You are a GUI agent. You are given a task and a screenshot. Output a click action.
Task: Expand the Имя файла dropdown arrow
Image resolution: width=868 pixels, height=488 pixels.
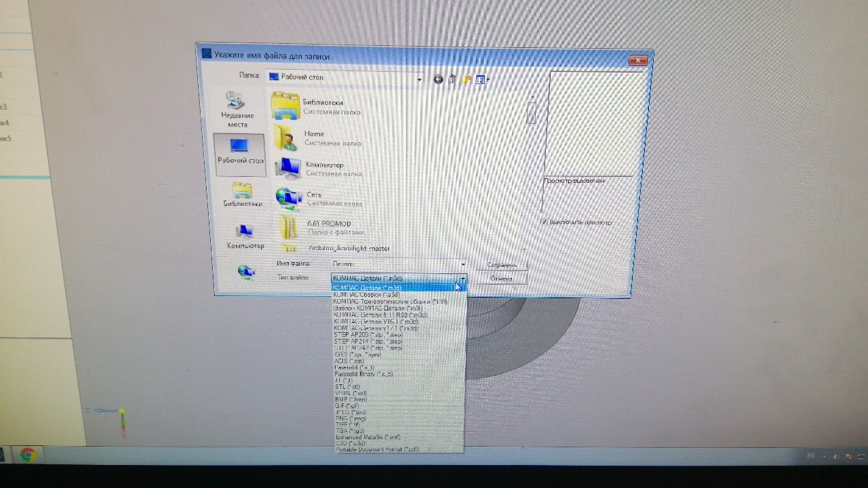coord(463,264)
